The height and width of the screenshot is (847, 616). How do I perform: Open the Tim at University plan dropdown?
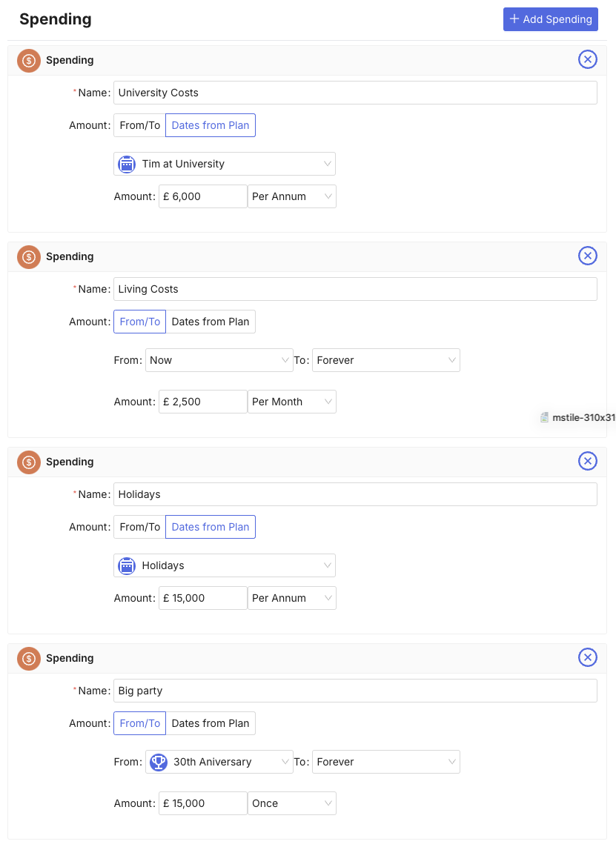tap(225, 164)
